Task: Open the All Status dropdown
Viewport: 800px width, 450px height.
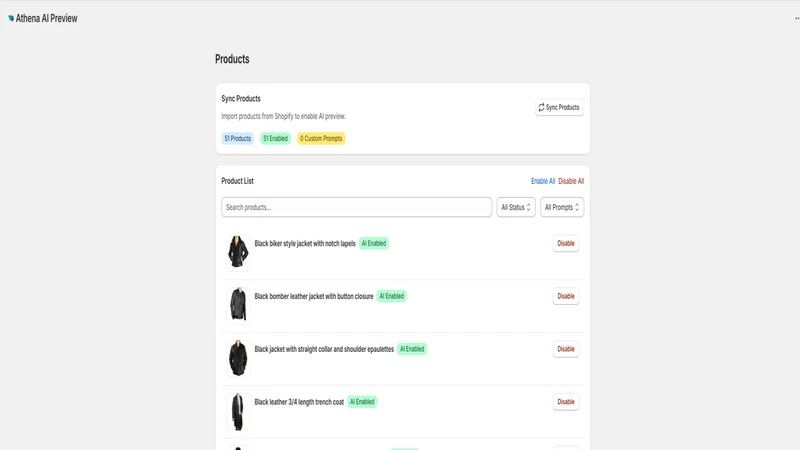Action: [516, 207]
